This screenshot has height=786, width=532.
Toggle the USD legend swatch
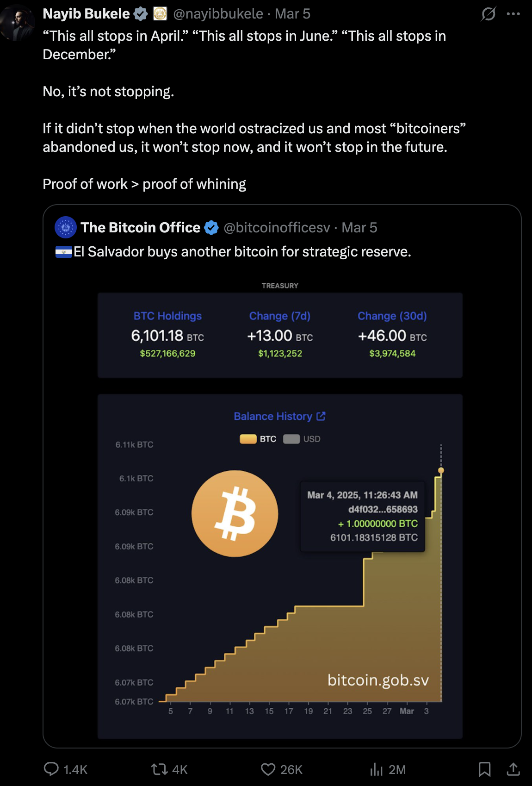[291, 439]
